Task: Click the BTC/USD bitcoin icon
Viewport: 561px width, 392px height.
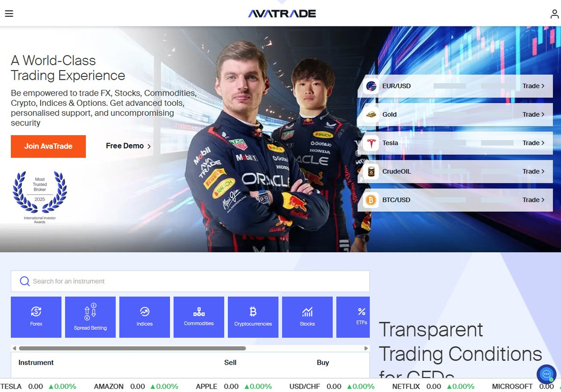Action: [x=371, y=200]
